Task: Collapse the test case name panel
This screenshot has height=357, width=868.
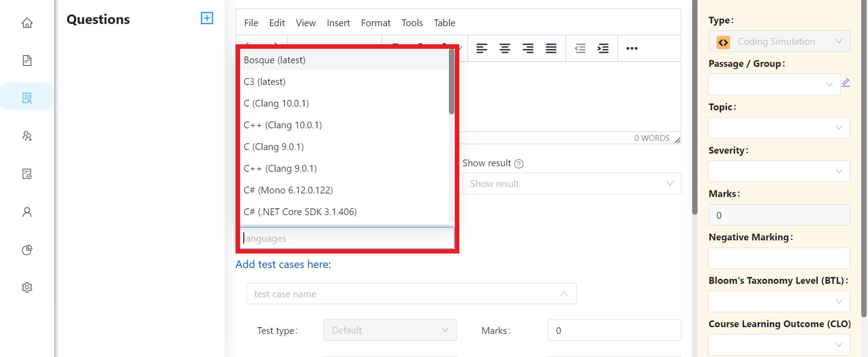Action: 564,294
